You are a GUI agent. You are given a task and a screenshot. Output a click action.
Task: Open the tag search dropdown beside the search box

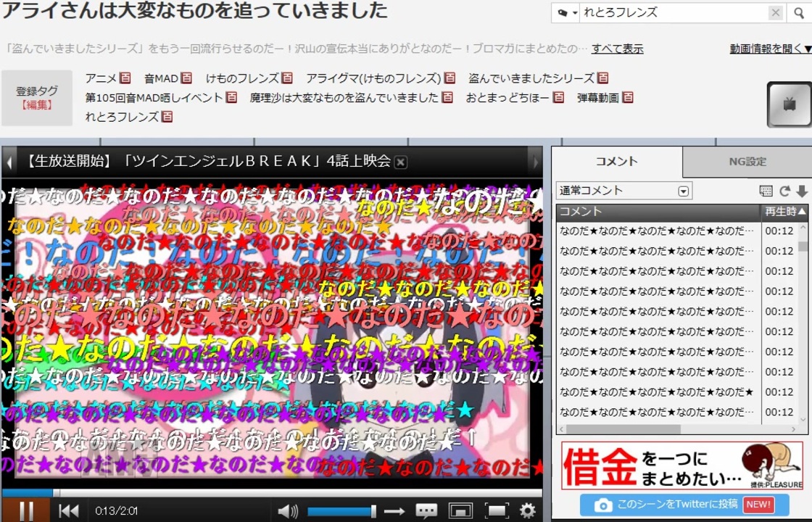tap(565, 12)
